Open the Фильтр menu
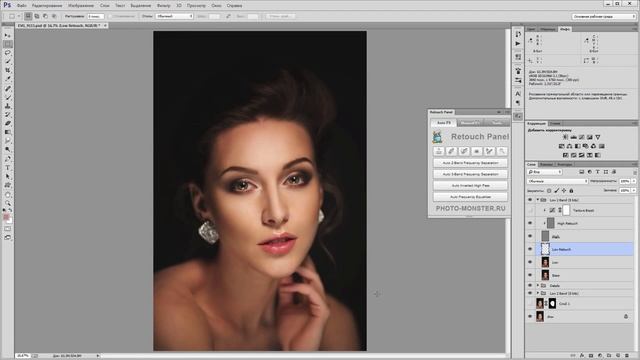The image size is (640, 360). [164, 6]
